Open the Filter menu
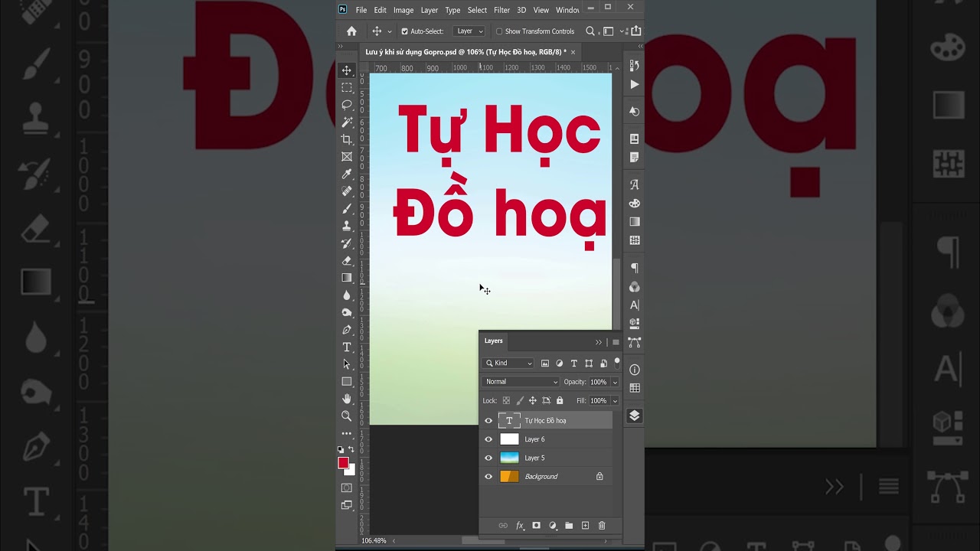 pyautogui.click(x=502, y=10)
